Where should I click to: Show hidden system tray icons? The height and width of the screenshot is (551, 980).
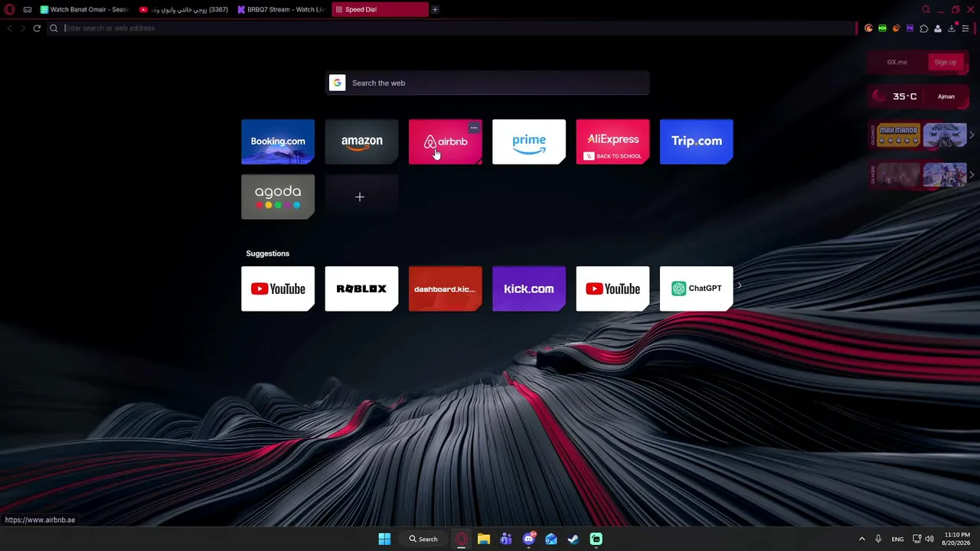[x=861, y=539]
